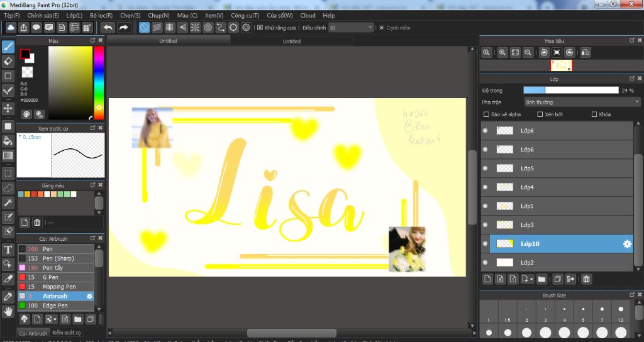
Task: Expand the Điều chỉnh value dropdown
Action: [x=370, y=28]
